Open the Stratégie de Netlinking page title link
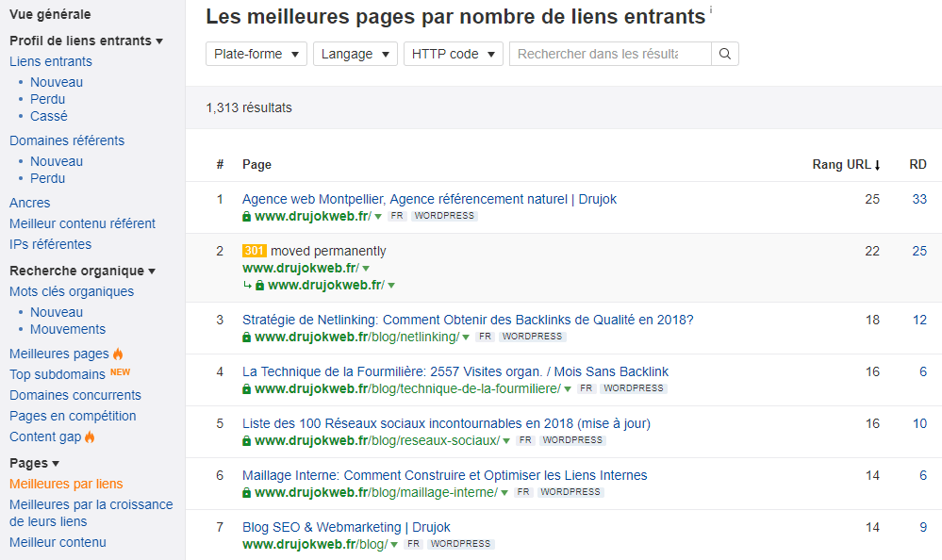This screenshot has height=560, width=942. [468, 320]
